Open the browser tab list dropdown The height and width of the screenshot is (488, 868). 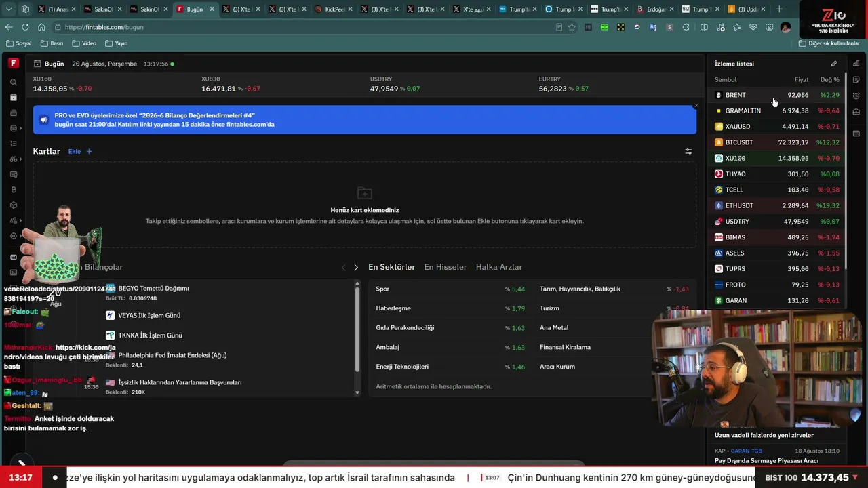click(9, 9)
